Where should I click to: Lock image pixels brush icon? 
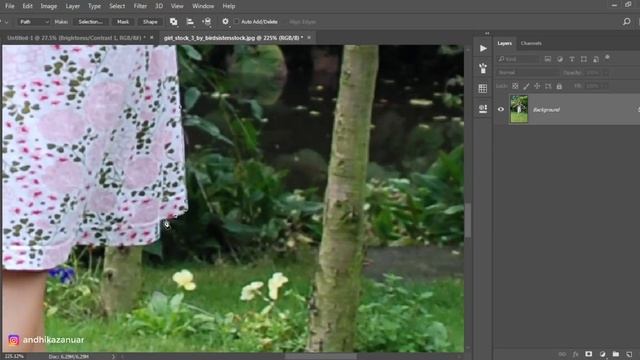[526, 86]
